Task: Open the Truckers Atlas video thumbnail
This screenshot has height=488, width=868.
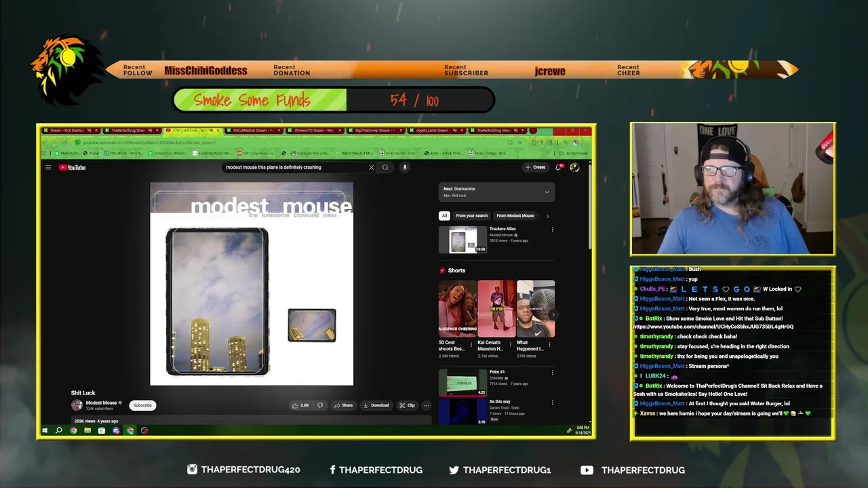Action: pos(462,240)
